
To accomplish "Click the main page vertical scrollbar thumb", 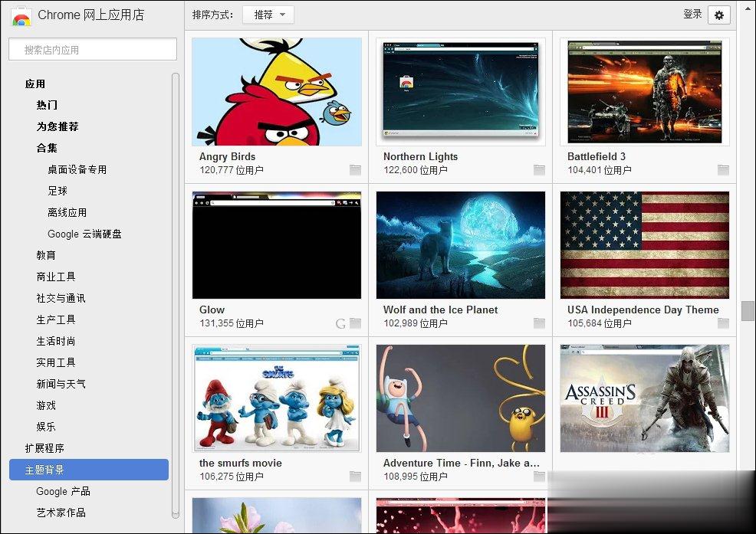I will click(x=748, y=311).
